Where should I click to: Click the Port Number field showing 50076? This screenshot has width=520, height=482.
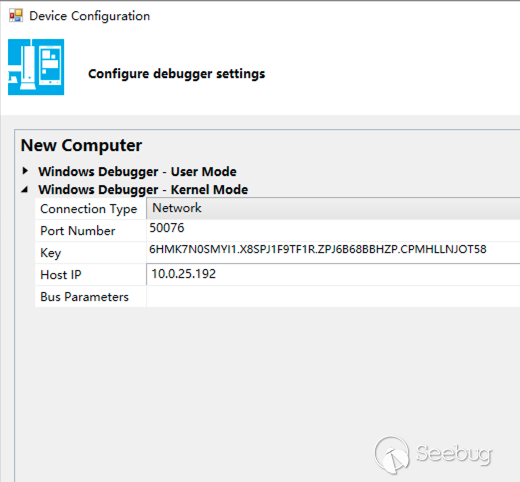(x=333, y=230)
